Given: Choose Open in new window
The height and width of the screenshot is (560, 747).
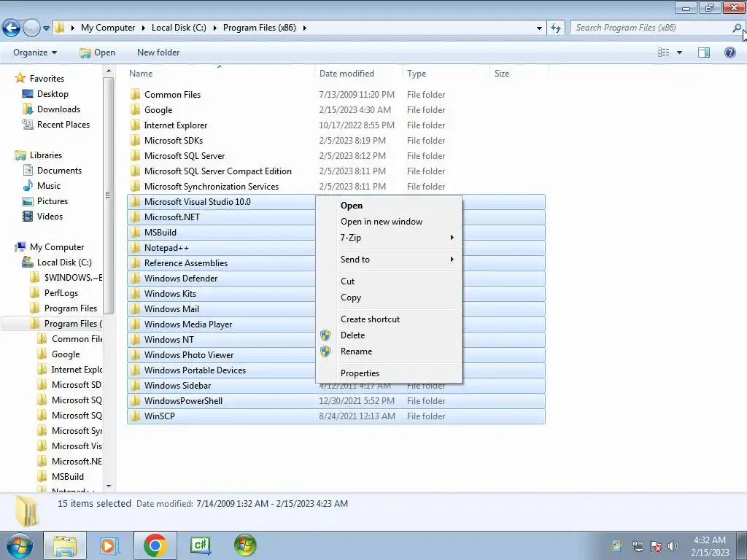Looking at the screenshot, I should click(x=389, y=222).
